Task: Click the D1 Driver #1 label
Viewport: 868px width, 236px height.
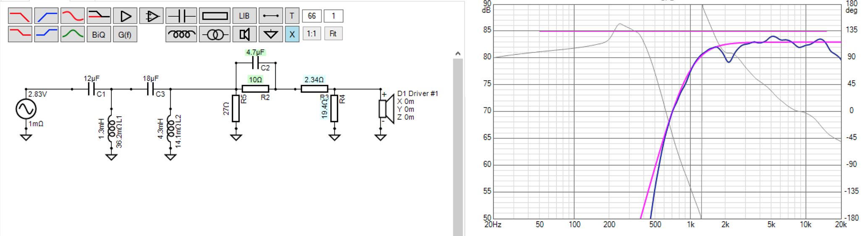Action: pyautogui.click(x=418, y=94)
